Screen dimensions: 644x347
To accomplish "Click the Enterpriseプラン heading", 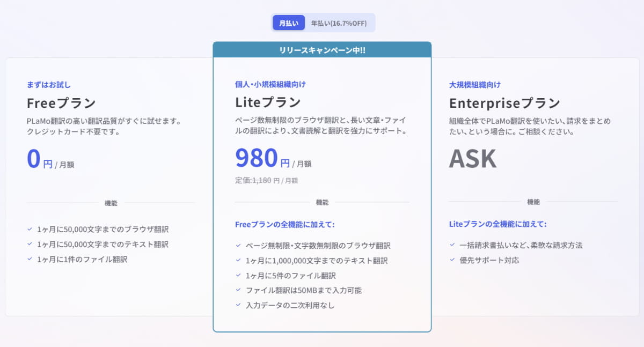I will point(504,103).
